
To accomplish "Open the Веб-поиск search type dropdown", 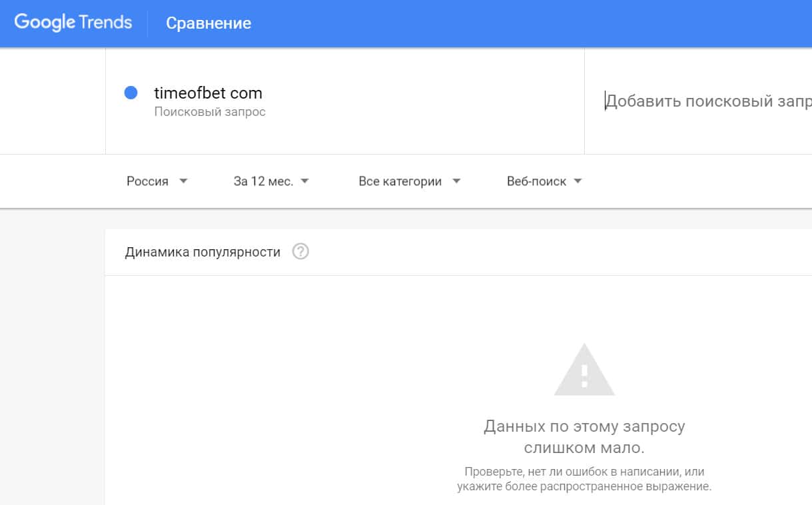I will (x=536, y=181).
